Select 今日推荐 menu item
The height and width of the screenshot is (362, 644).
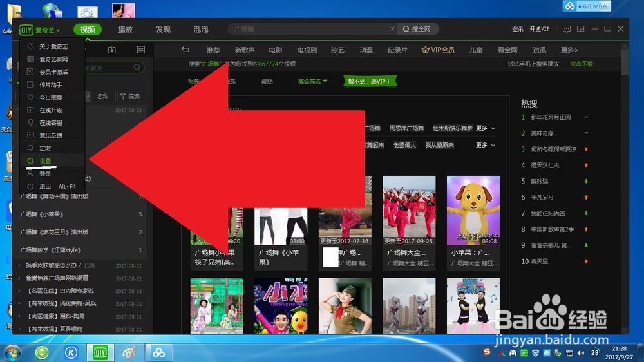[x=53, y=97]
